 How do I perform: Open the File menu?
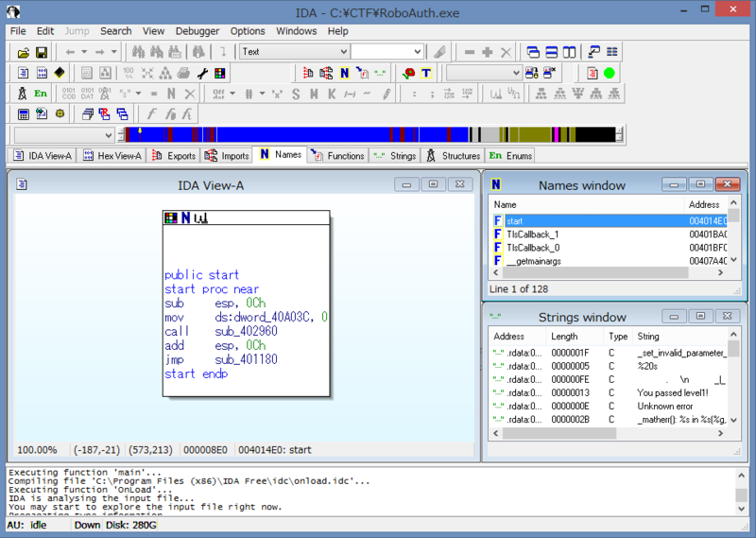(18, 31)
